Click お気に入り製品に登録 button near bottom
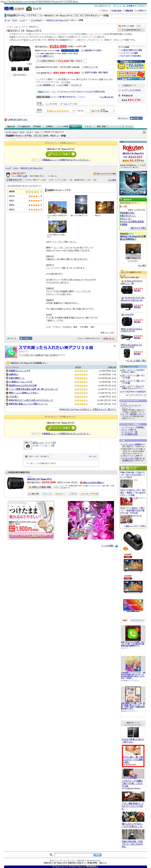Image resolution: width=151 pixels, height=868 pixels. pos(40,487)
